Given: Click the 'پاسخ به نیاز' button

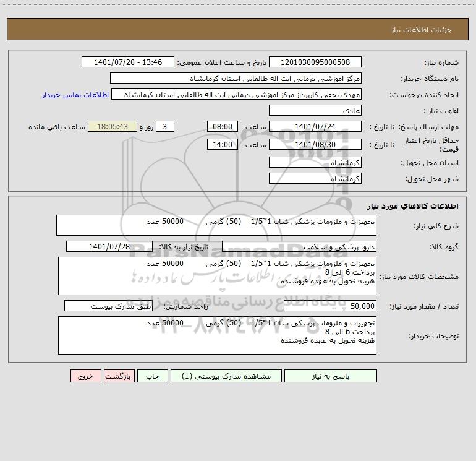Looking at the screenshot, I should click(x=331, y=376).
